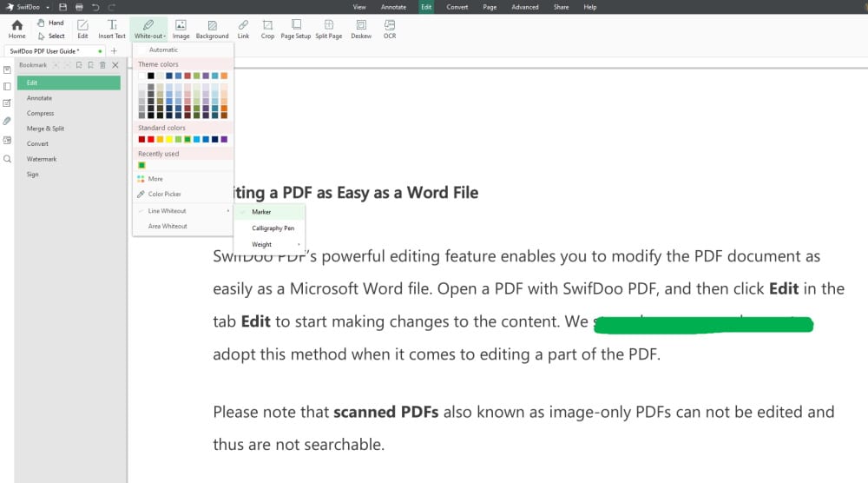868x483 pixels.
Task: Open the Advanced tab
Action: (525, 7)
